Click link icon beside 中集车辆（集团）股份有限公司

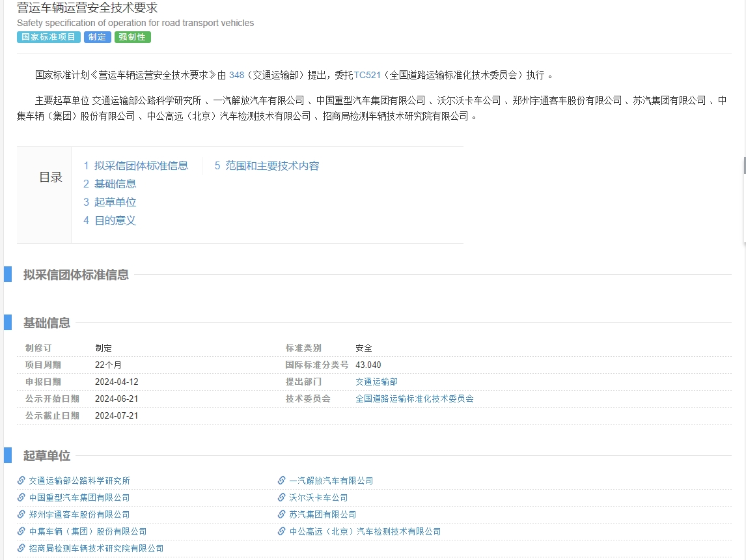(x=21, y=531)
